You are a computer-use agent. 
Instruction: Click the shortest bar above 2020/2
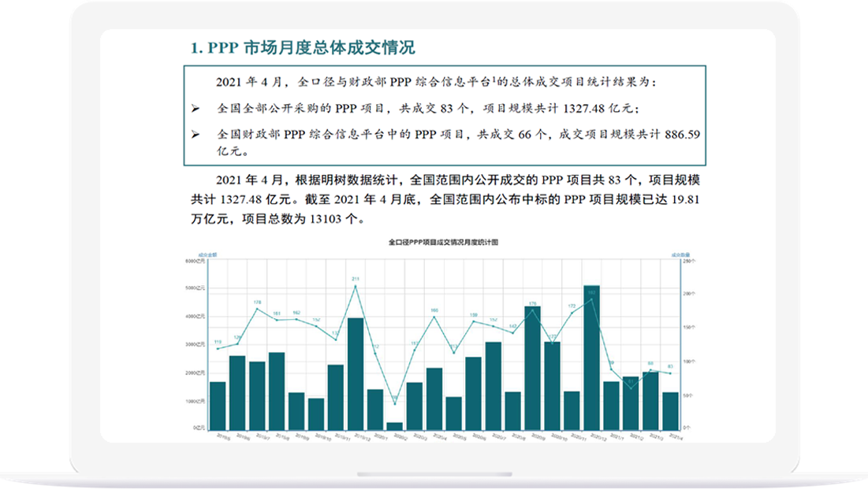pos(395,426)
